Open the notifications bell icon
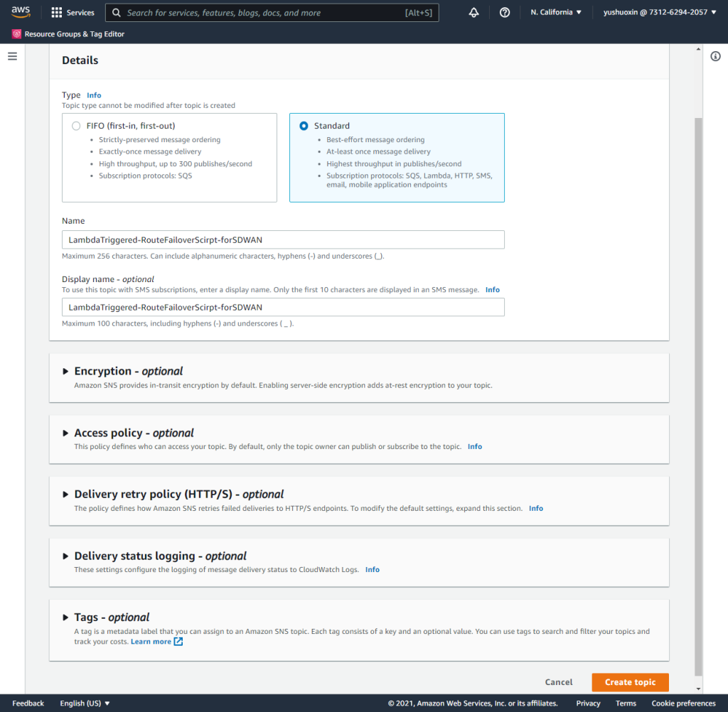 pos(474,13)
